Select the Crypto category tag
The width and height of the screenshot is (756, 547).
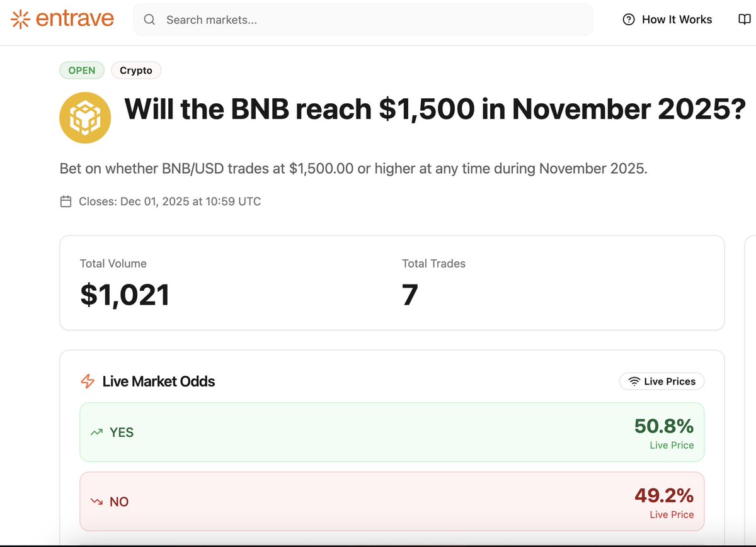point(136,70)
